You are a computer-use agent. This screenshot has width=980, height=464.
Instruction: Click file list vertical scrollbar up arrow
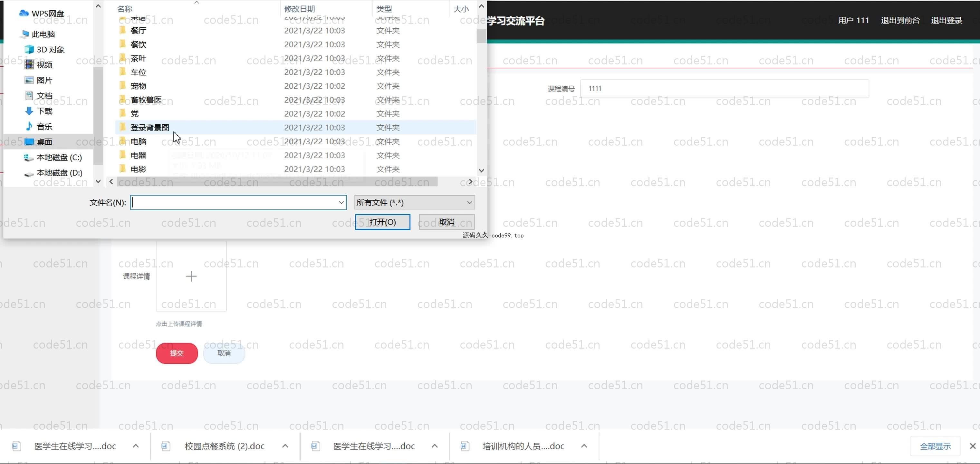[x=481, y=6]
